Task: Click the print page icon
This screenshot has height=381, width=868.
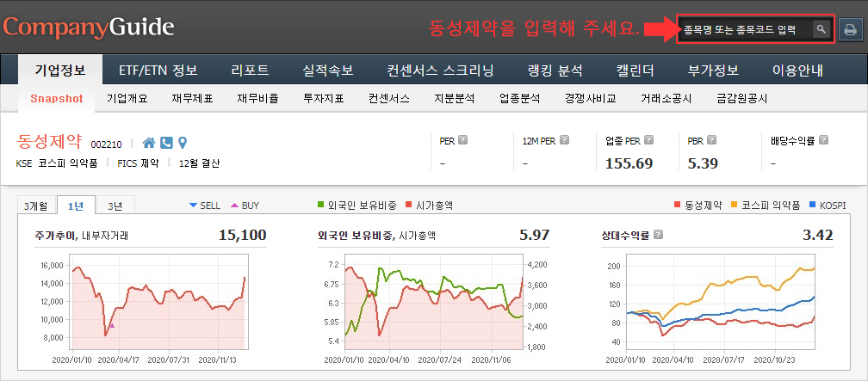Action: (850, 30)
